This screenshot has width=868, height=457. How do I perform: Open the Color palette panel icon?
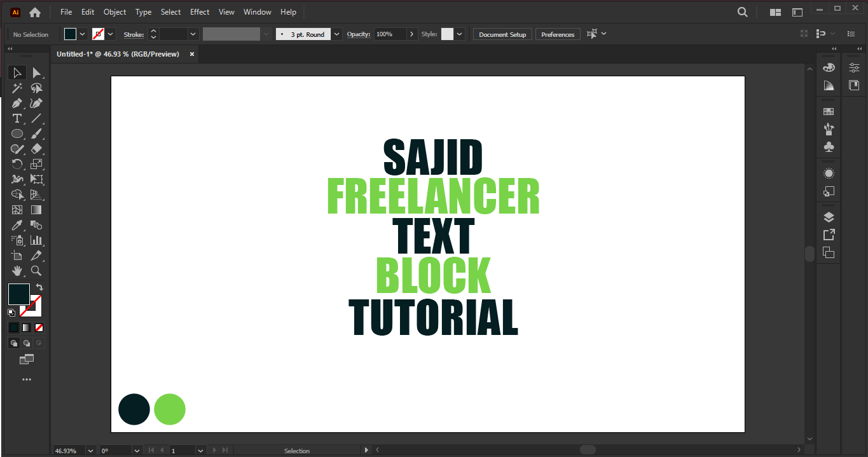[829, 68]
